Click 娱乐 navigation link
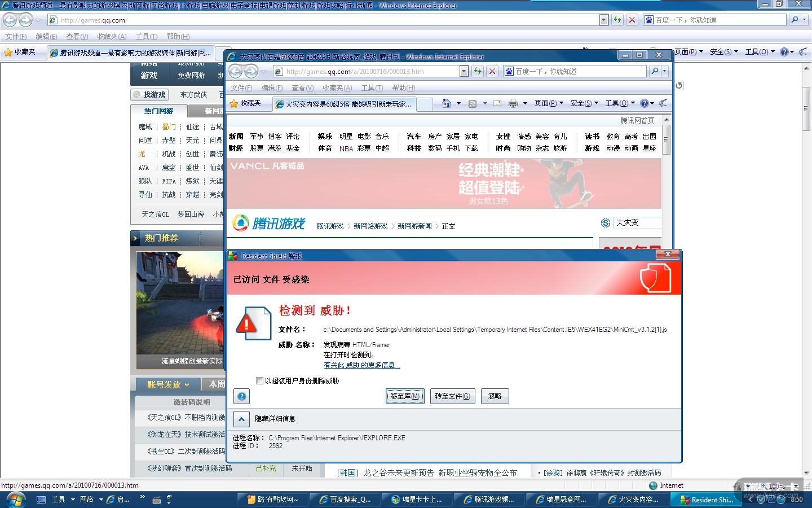This screenshot has height=508, width=812. 325,137
